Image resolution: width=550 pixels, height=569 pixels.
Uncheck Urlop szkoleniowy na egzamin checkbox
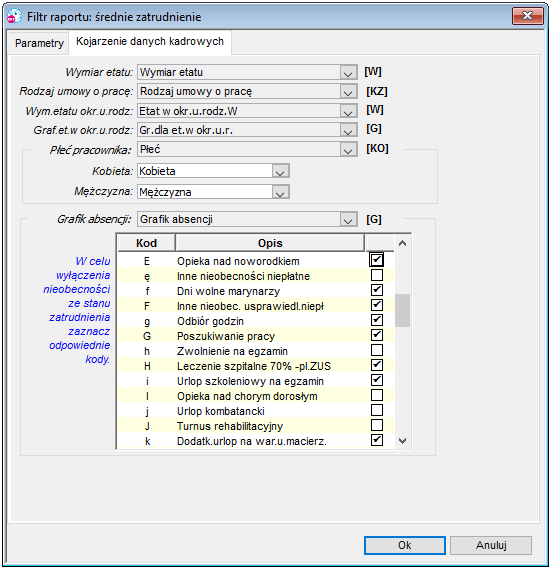pyautogui.click(x=377, y=380)
